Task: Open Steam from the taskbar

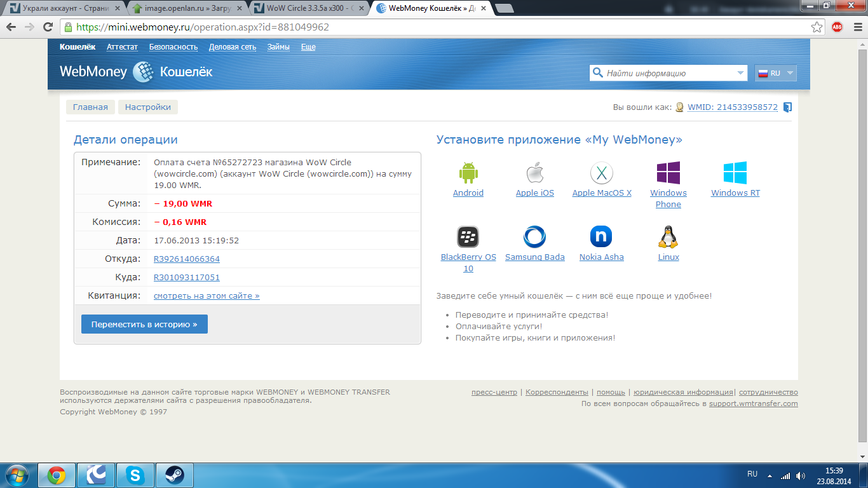Action: (x=174, y=475)
